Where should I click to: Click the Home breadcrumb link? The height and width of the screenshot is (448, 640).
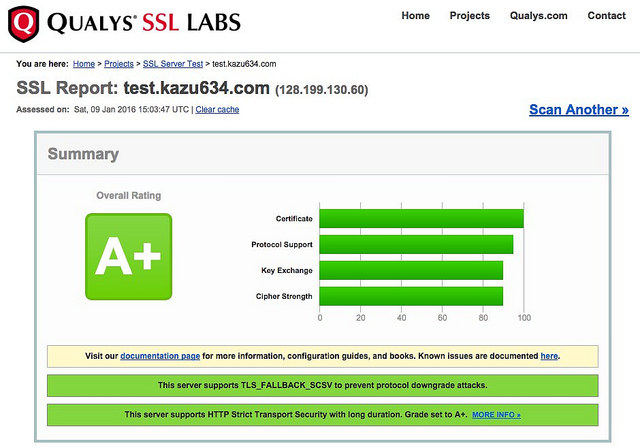tap(84, 64)
